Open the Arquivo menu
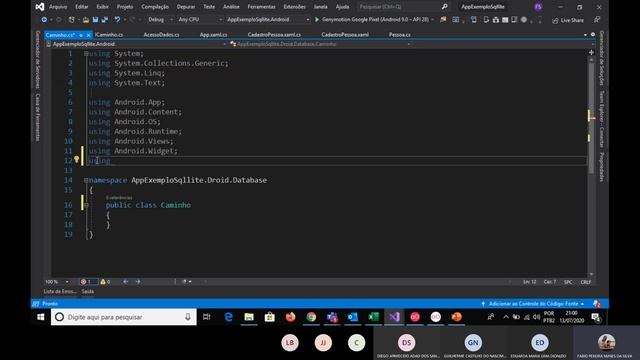 (x=58, y=7)
